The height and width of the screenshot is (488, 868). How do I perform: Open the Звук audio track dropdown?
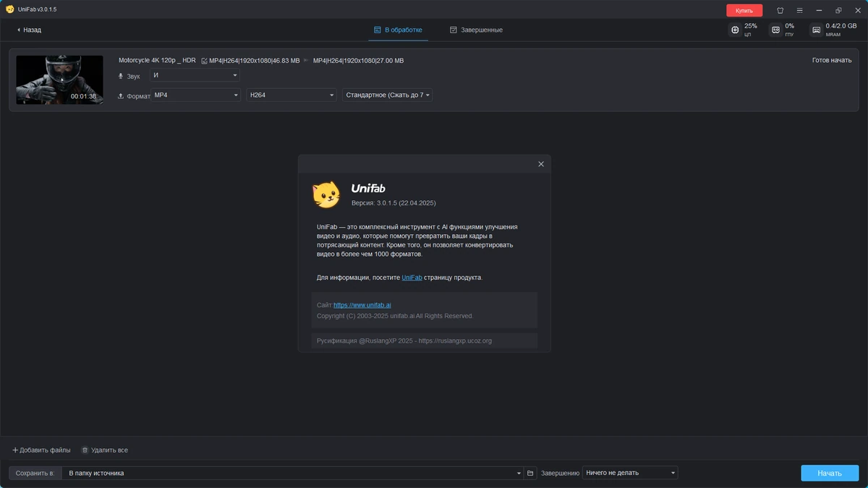click(x=195, y=75)
